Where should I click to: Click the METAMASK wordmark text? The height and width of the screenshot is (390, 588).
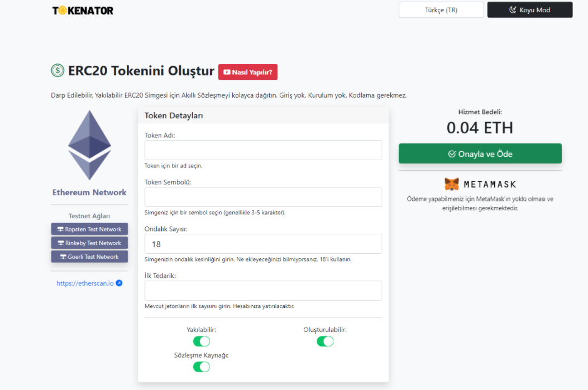click(x=490, y=184)
